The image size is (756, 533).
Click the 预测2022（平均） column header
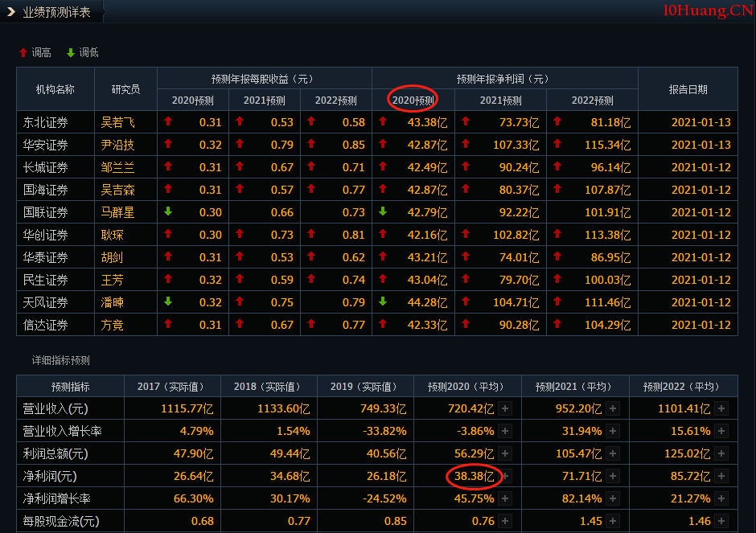pos(683,387)
